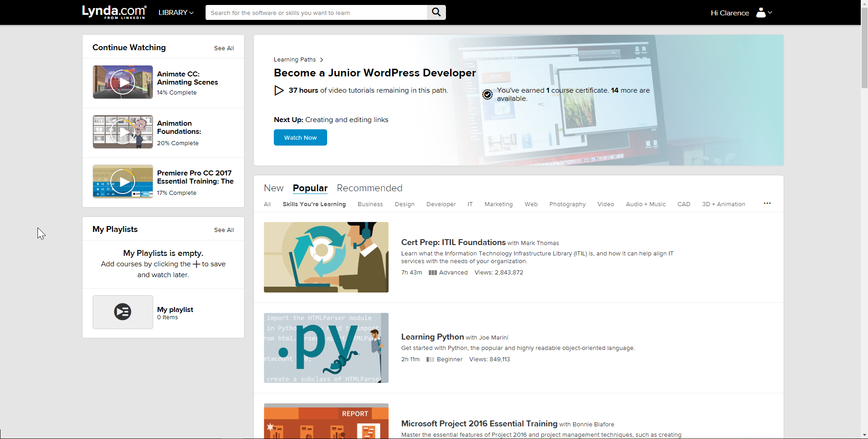
Task: Select the CAD category filter
Action: [684, 204]
